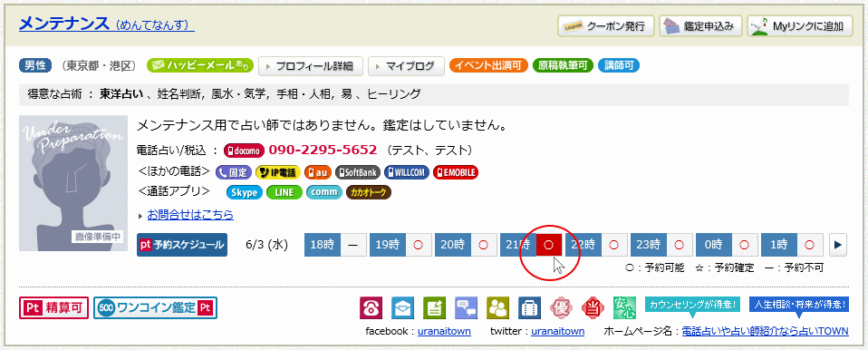Add to Myリンク via Myリンクに追加

pyautogui.click(x=800, y=26)
